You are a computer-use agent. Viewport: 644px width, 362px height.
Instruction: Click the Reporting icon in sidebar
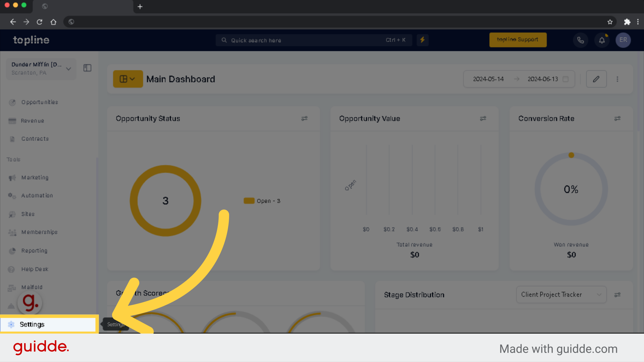12,251
